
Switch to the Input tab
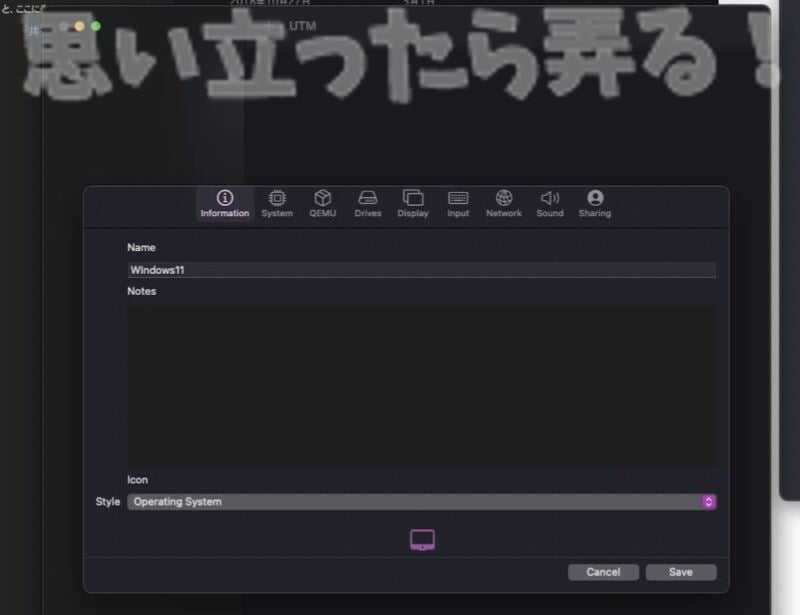point(458,204)
